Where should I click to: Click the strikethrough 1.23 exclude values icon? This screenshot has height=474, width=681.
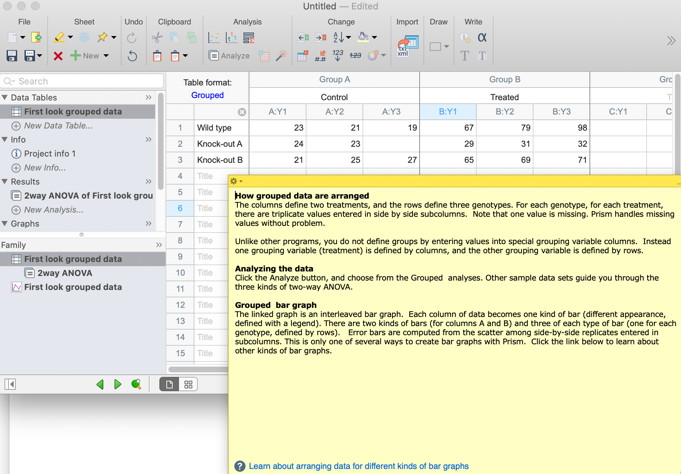pos(355,56)
